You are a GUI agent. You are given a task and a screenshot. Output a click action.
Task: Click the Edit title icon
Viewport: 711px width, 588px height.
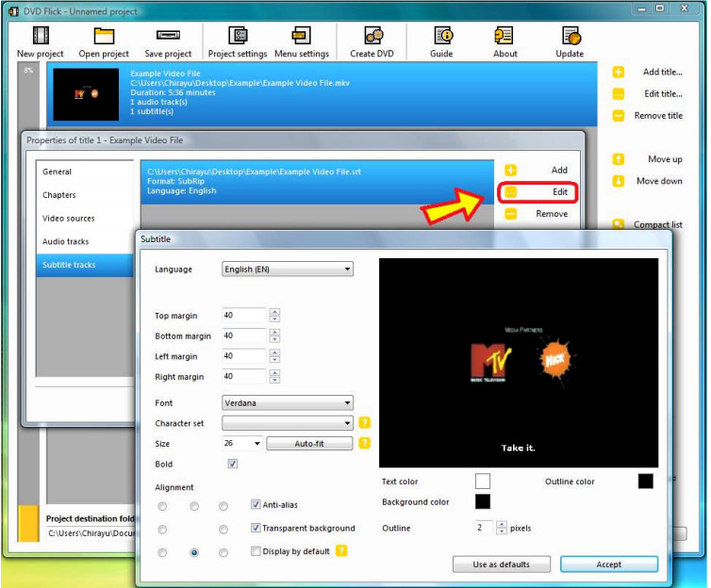point(619,94)
